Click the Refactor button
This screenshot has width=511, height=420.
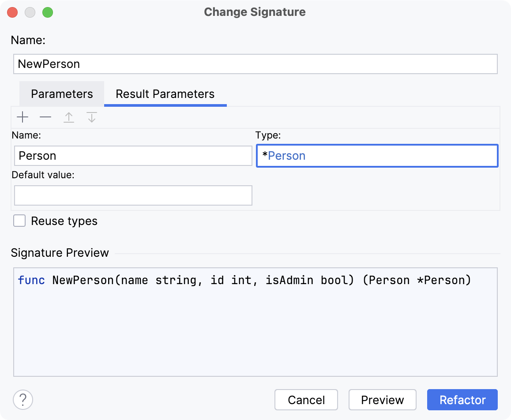462,400
